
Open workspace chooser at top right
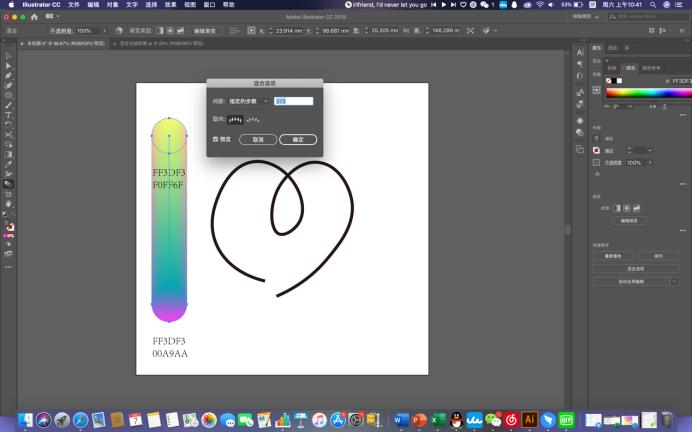pyautogui.click(x=586, y=17)
